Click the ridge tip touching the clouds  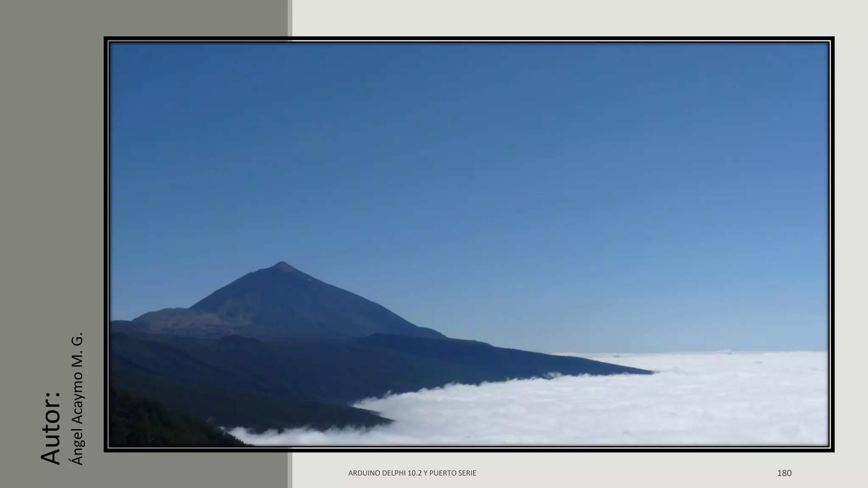point(648,372)
